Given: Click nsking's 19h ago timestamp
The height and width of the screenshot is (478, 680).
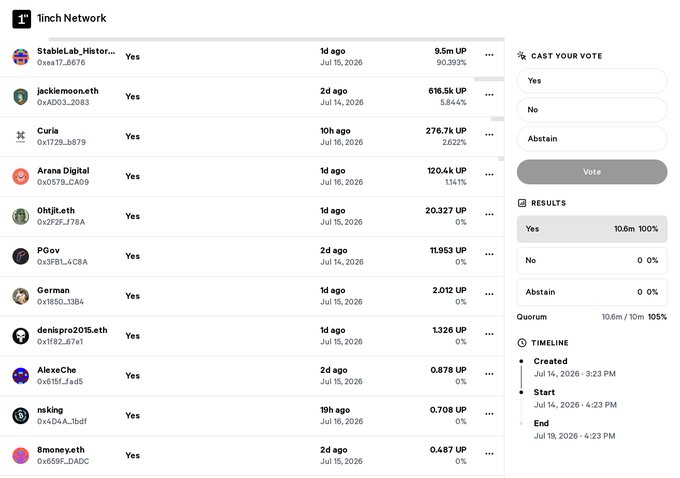Looking at the screenshot, I should [x=335, y=410].
